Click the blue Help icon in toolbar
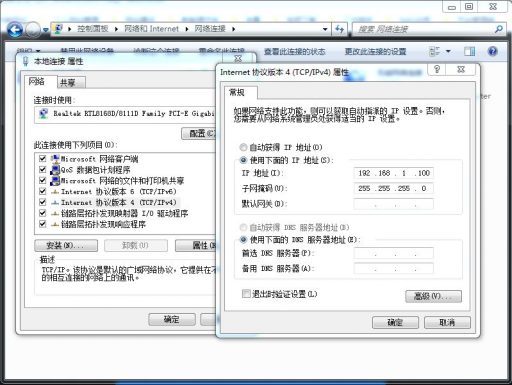This screenshot has width=512, height=385. [493, 51]
